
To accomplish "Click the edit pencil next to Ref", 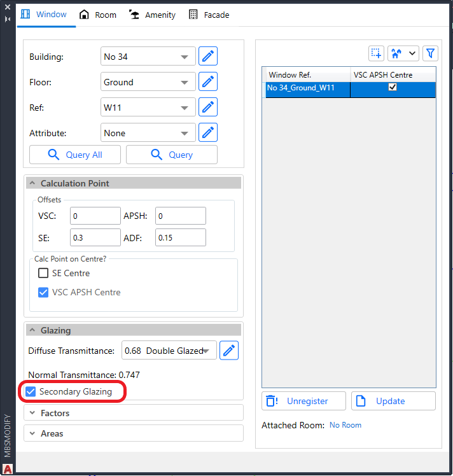I will click(x=208, y=108).
